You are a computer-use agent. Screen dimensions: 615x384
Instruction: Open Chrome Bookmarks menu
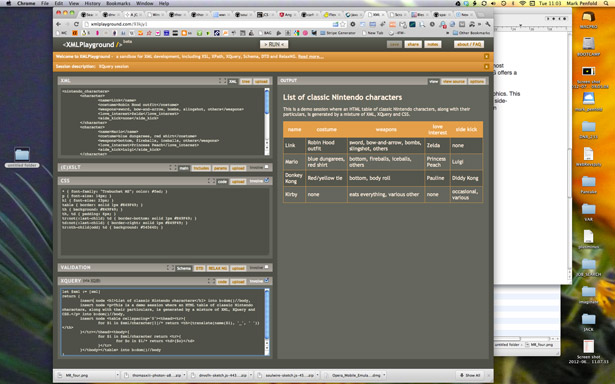point(118,3)
